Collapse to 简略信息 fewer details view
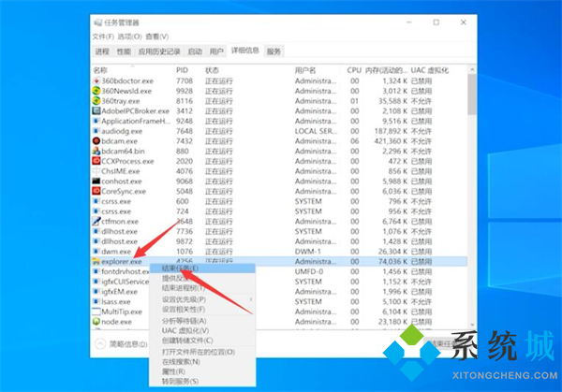 pos(122,344)
